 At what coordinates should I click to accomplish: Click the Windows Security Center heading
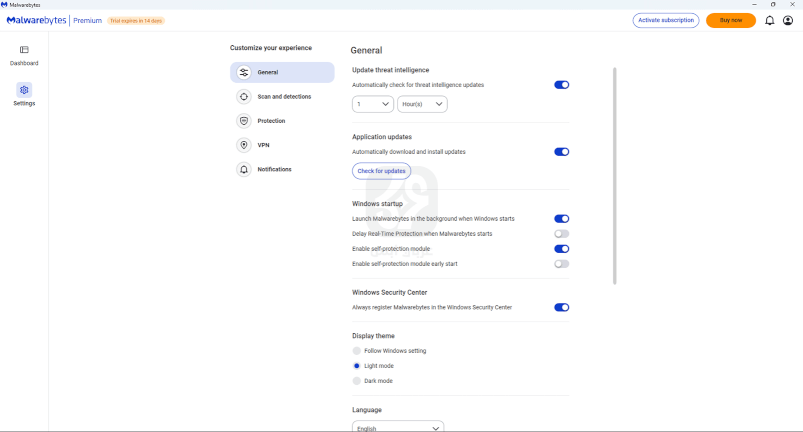pyautogui.click(x=389, y=292)
